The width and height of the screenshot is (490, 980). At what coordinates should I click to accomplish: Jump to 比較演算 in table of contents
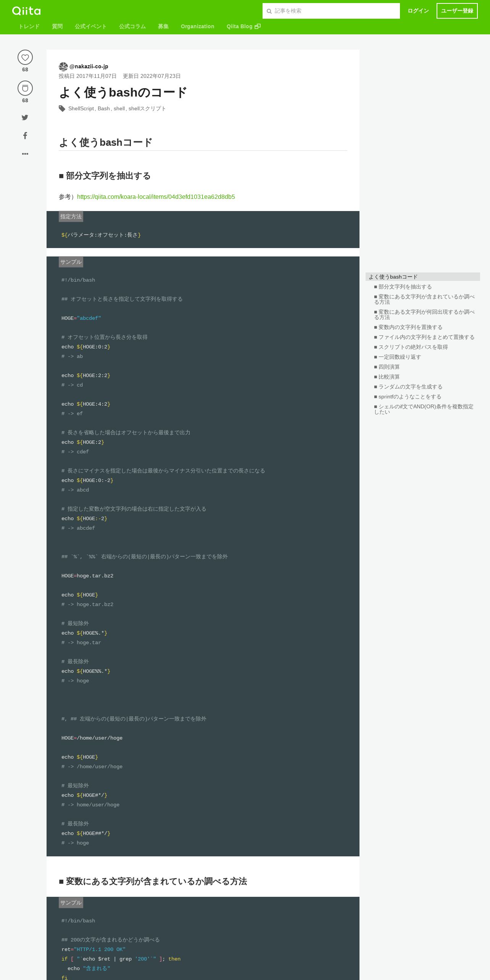tap(387, 377)
